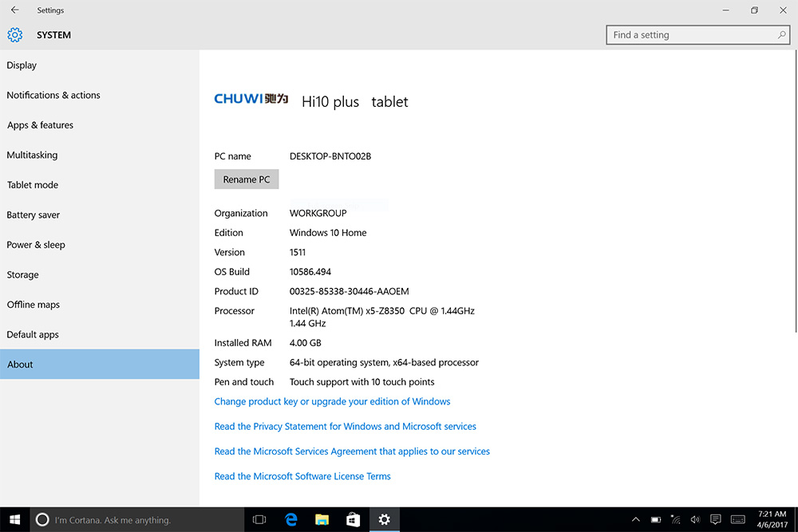
Task: Click Cortana's Ask me anything box
Action: tap(137, 519)
